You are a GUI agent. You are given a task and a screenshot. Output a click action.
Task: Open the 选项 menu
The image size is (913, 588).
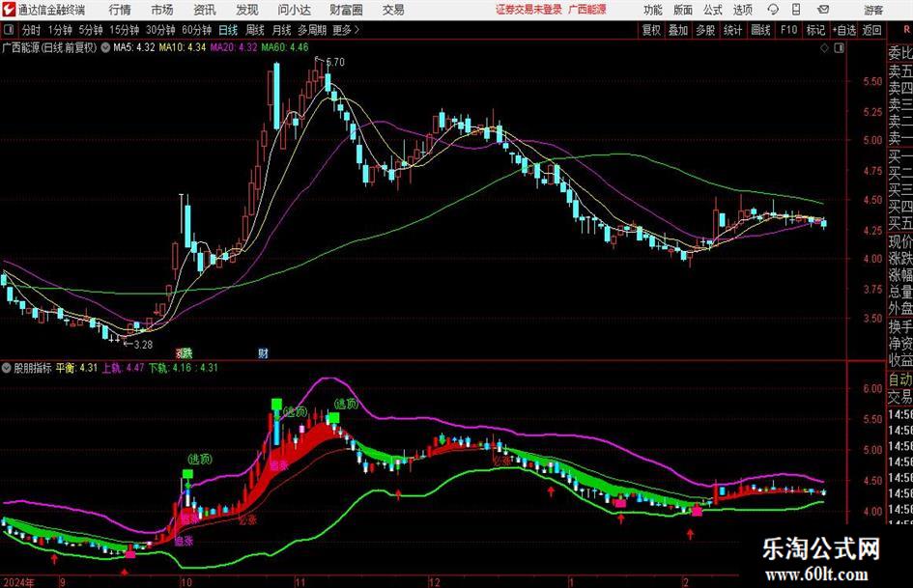tap(742, 10)
